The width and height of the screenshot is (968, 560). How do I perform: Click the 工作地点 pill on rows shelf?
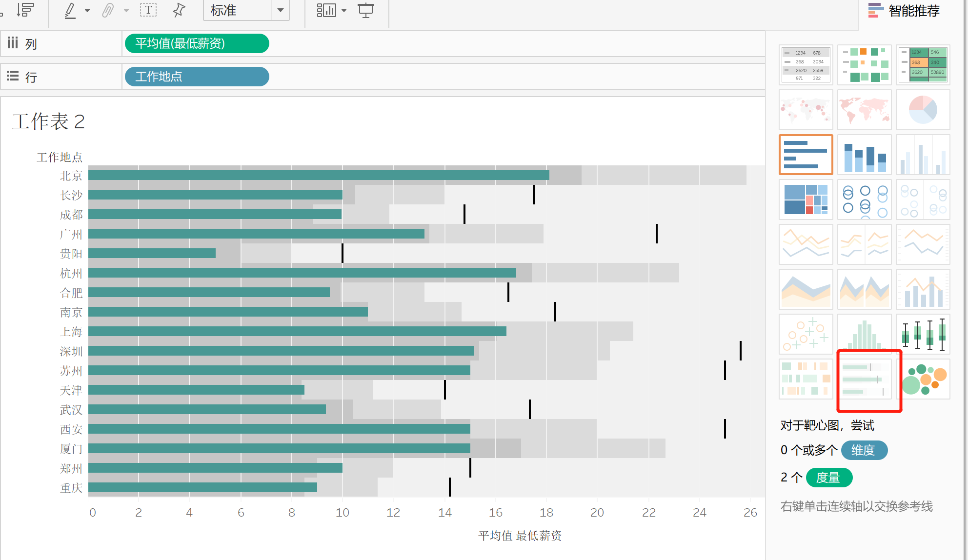[x=197, y=77]
